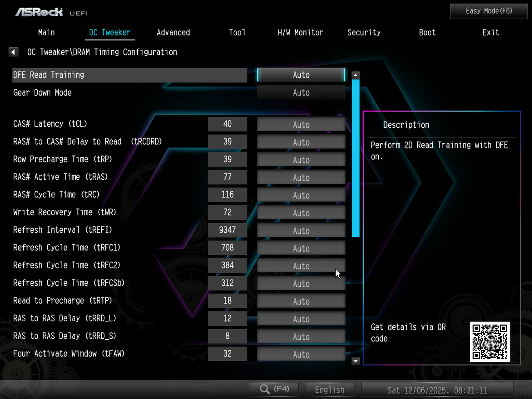Screen dimensions: 532x399
Task: Click the back arrow to leave DRAM Timing Configuration
Action: [13, 52]
